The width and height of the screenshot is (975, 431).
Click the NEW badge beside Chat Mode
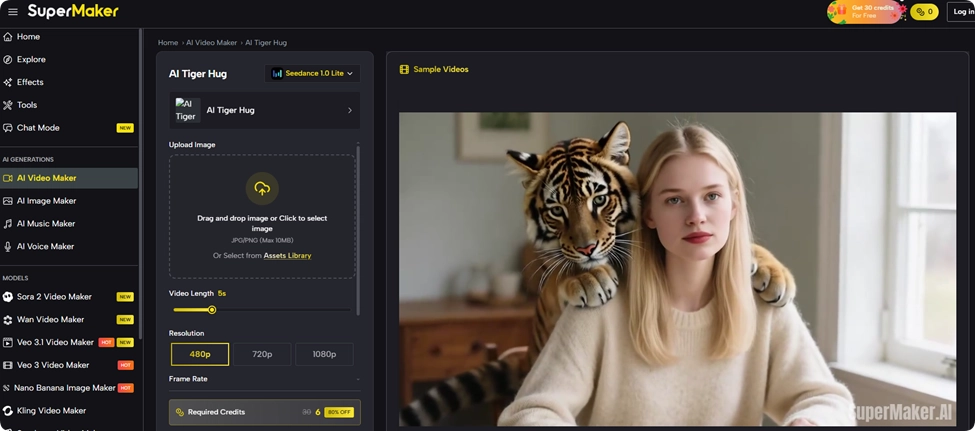125,128
